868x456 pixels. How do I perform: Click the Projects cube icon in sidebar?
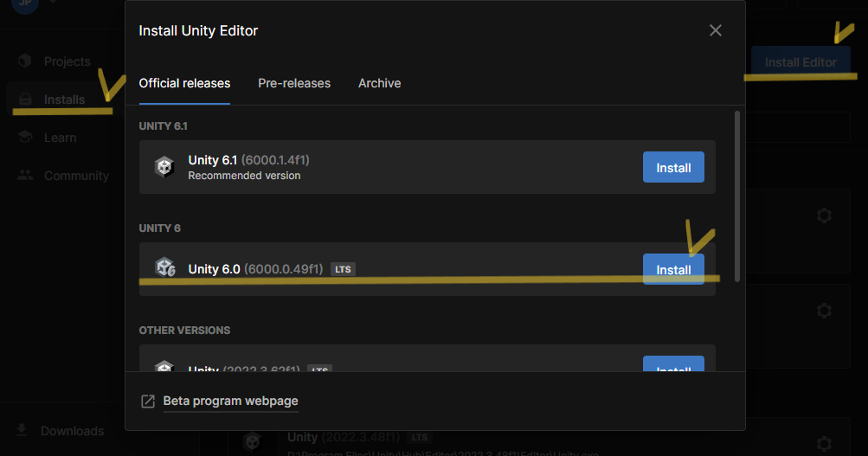pyautogui.click(x=24, y=61)
